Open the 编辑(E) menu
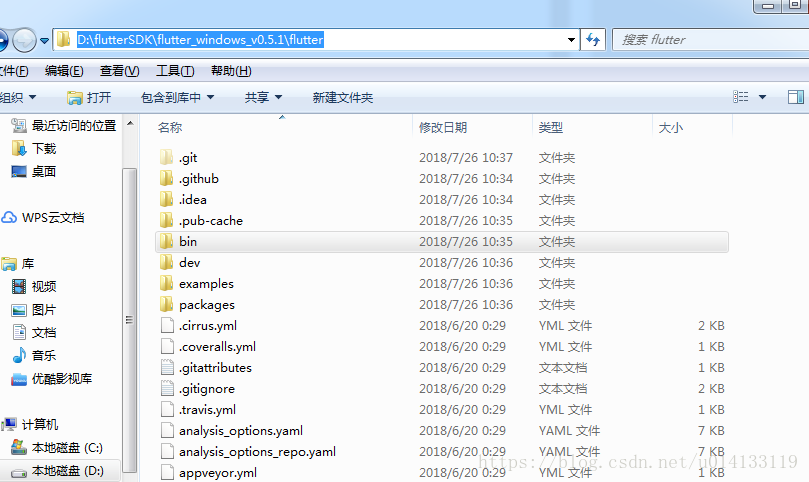The image size is (809, 482). click(64, 71)
